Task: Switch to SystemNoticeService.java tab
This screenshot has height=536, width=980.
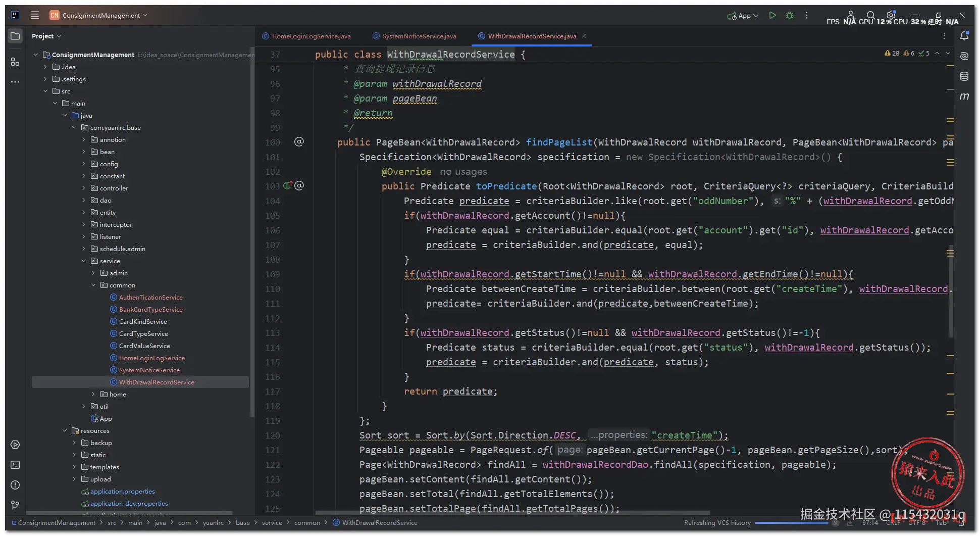Action: coord(415,36)
